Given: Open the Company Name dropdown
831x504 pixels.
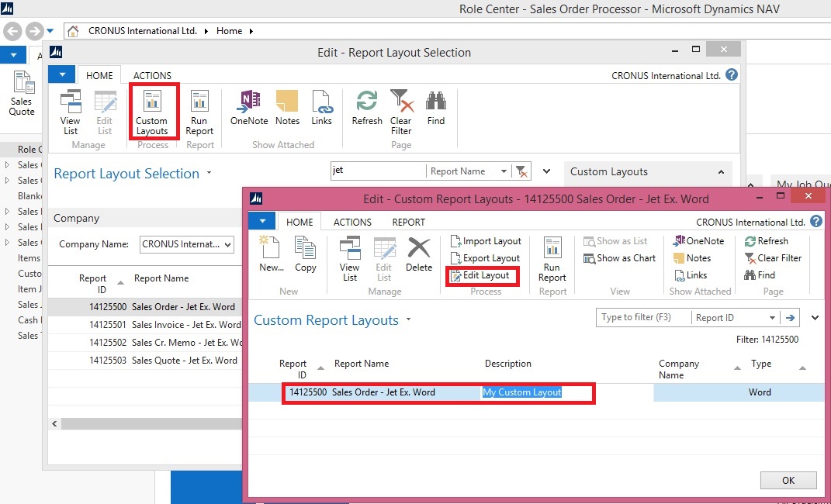Looking at the screenshot, I should [227, 244].
